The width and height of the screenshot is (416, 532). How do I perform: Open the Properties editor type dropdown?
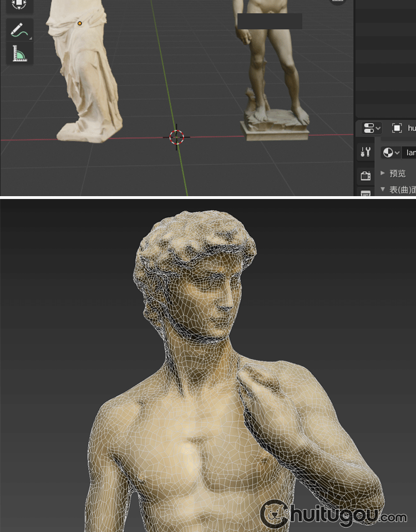[372, 128]
